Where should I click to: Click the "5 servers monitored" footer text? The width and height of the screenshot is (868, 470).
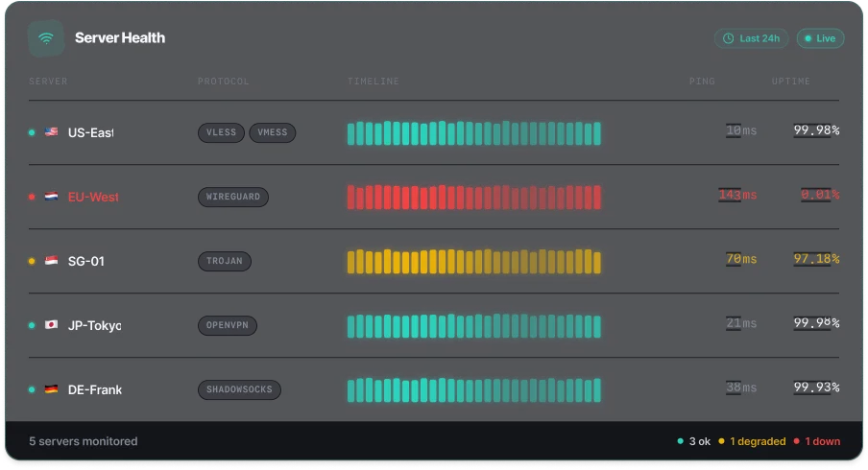pos(83,441)
